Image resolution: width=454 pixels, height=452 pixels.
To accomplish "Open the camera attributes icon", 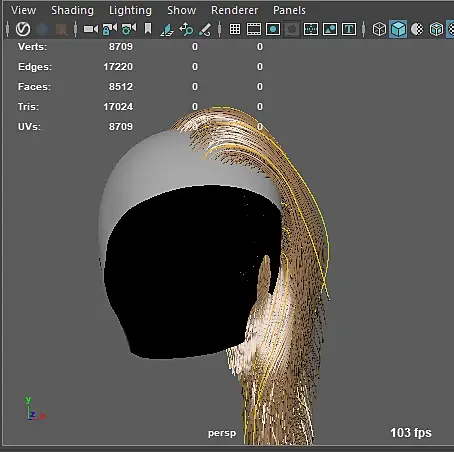I will click(129, 29).
